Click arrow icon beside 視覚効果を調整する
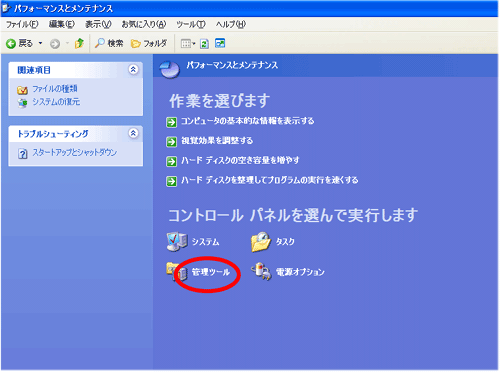Screen dimensions: 500x372 (172, 142)
